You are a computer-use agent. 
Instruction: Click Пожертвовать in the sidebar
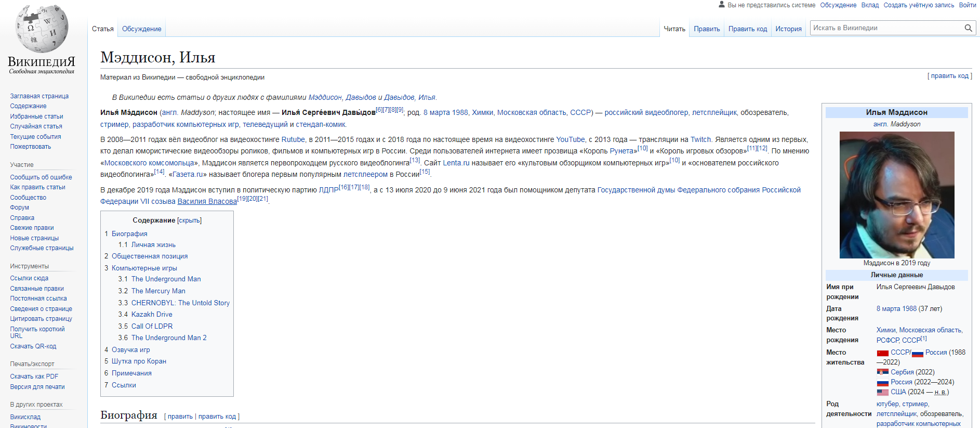(31, 147)
